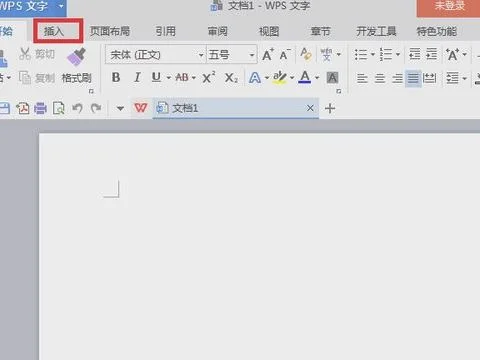The image size is (480, 360).
Task: Click the phonetic guide 文 icon
Action: [327, 54]
